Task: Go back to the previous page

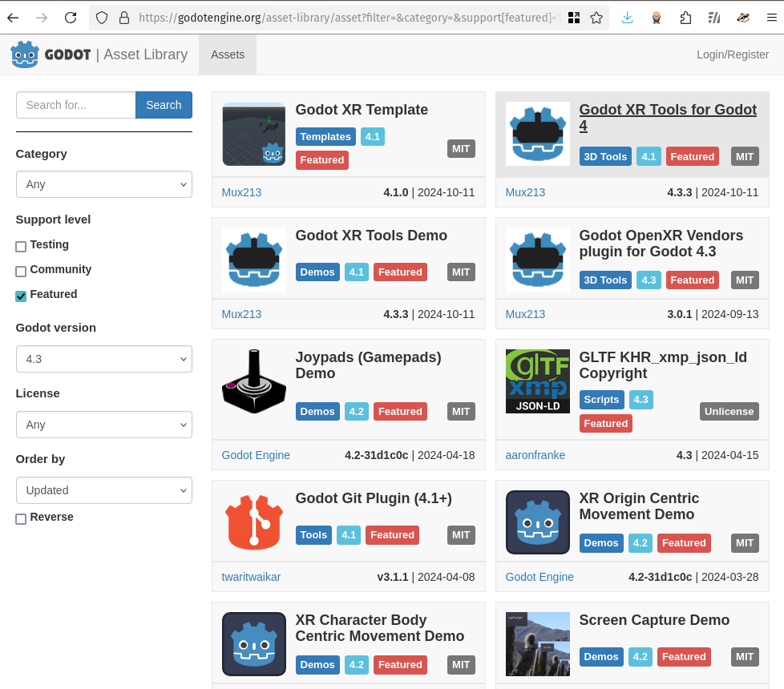Action: 14,18
